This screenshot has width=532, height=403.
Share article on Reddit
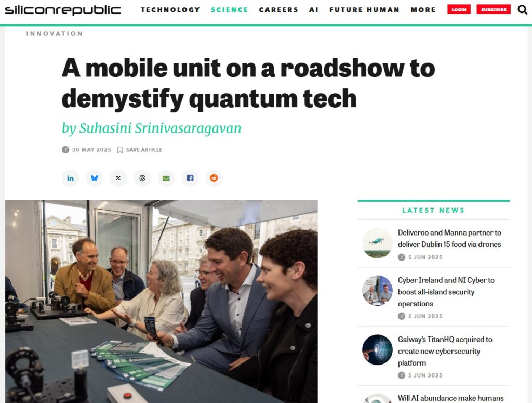tap(214, 178)
